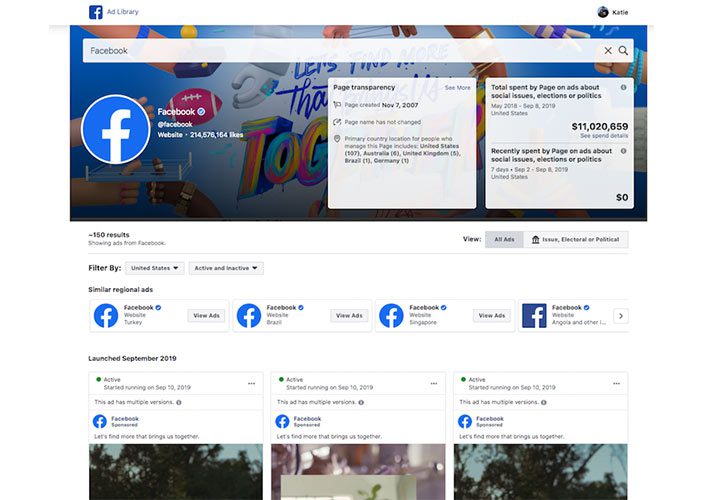Open the Turkey regional Facebook logo
Image resolution: width=703 pixels, height=500 pixels.
106,316
